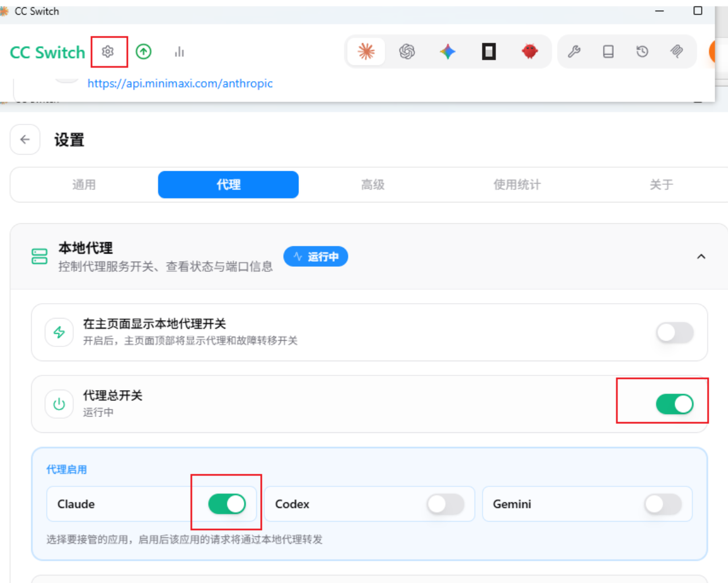728x583 pixels.
Task: Click the Claude label text
Action: pos(76,505)
